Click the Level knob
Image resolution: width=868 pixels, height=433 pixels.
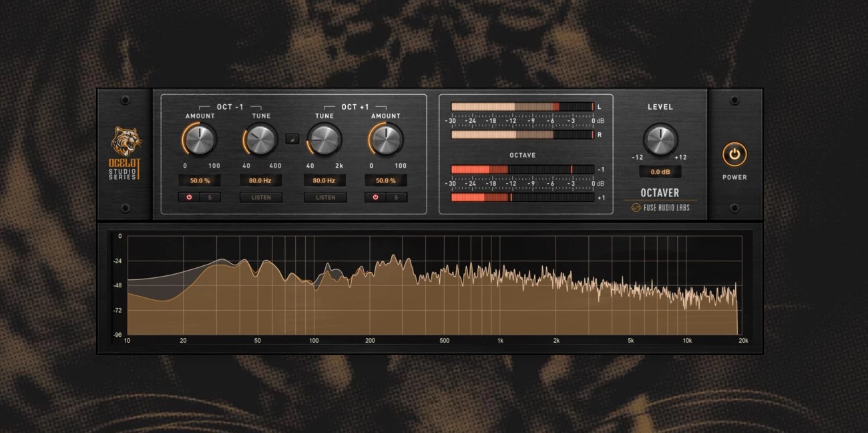click(660, 140)
